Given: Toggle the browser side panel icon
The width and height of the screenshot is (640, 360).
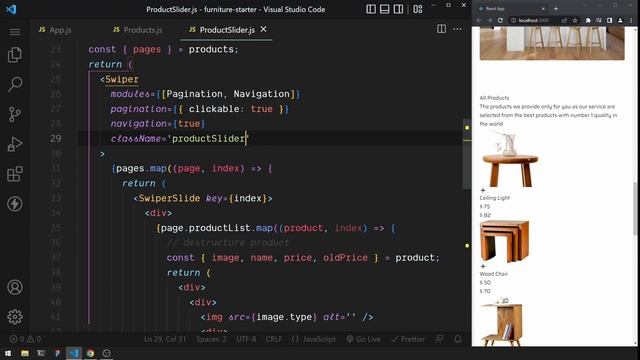Looking at the screenshot, I should click(x=609, y=20).
